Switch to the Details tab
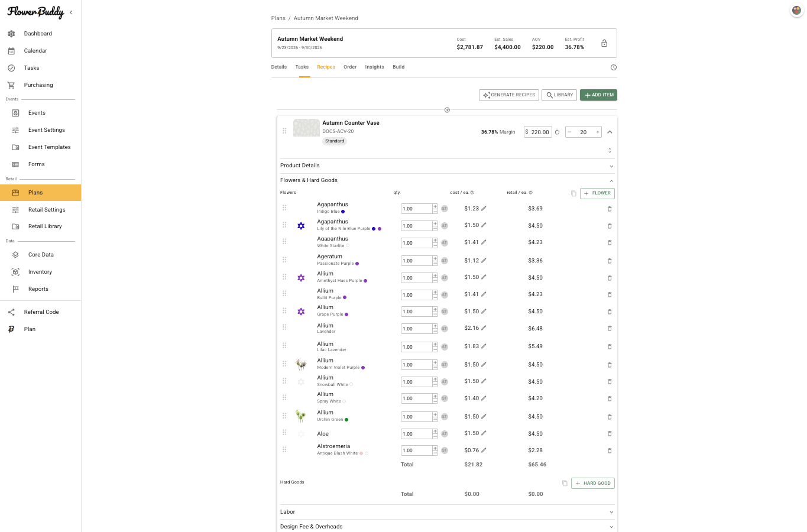Viewport: 807px width, 532px height. (x=279, y=67)
